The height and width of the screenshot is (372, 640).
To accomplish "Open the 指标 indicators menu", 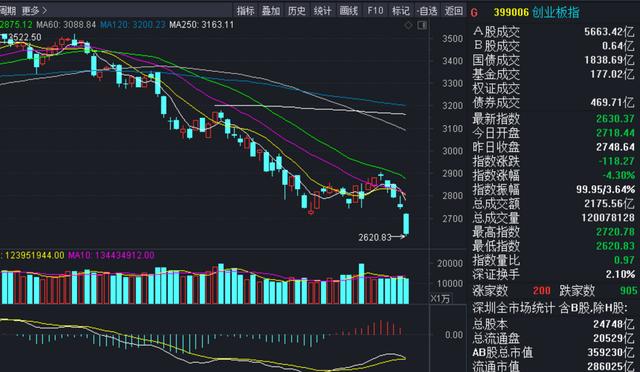I will (x=245, y=11).
